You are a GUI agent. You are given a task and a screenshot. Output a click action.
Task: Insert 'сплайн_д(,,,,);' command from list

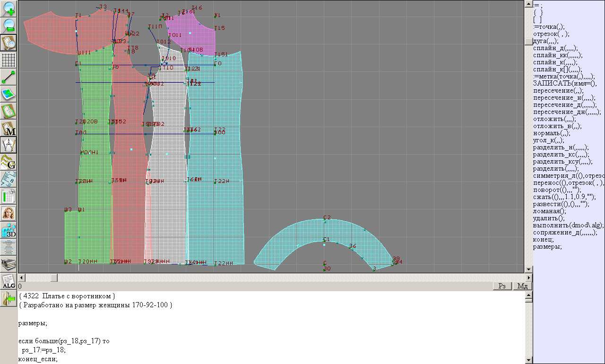point(555,48)
